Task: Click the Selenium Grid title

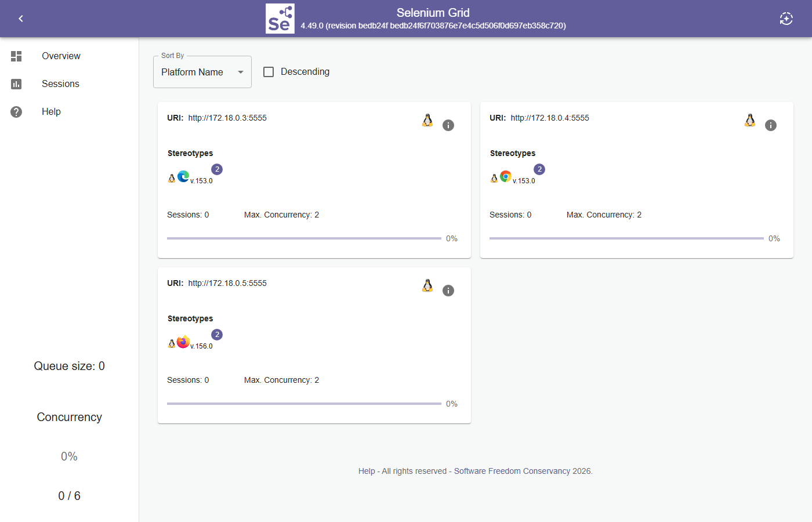Action: click(x=433, y=13)
